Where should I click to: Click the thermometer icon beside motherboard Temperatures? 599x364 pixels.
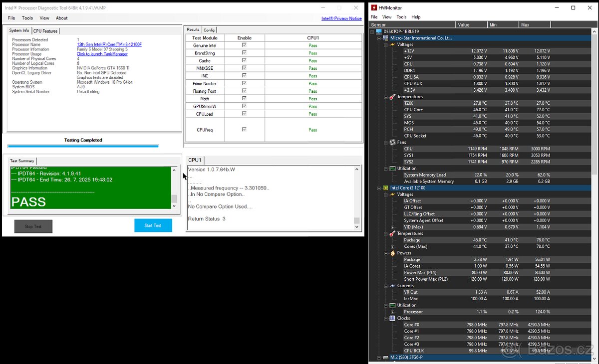pos(392,97)
